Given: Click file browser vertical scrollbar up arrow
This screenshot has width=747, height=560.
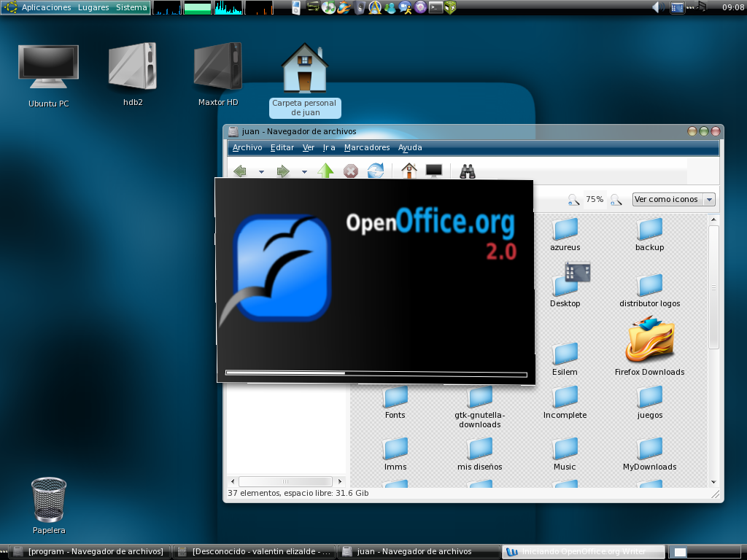Looking at the screenshot, I should pyautogui.click(x=713, y=219).
